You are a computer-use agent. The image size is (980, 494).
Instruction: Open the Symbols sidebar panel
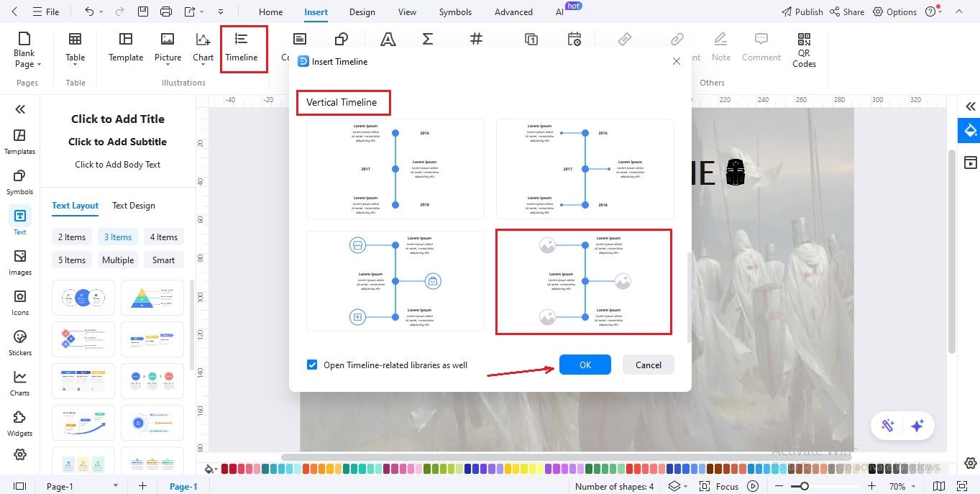click(20, 182)
